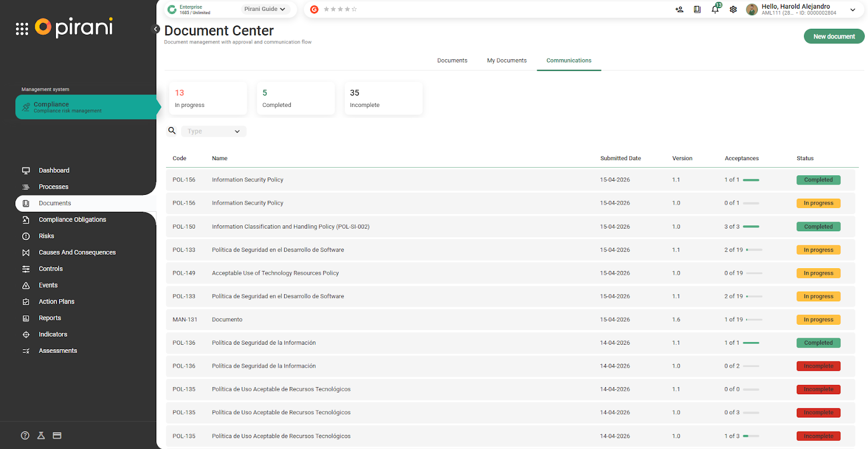Select the In progress summary card

208,98
